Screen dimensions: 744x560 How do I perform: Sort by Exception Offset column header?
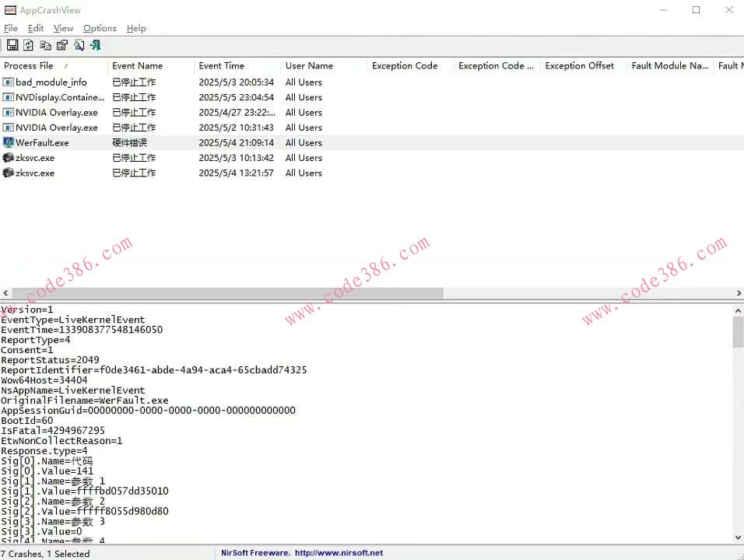point(583,66)
